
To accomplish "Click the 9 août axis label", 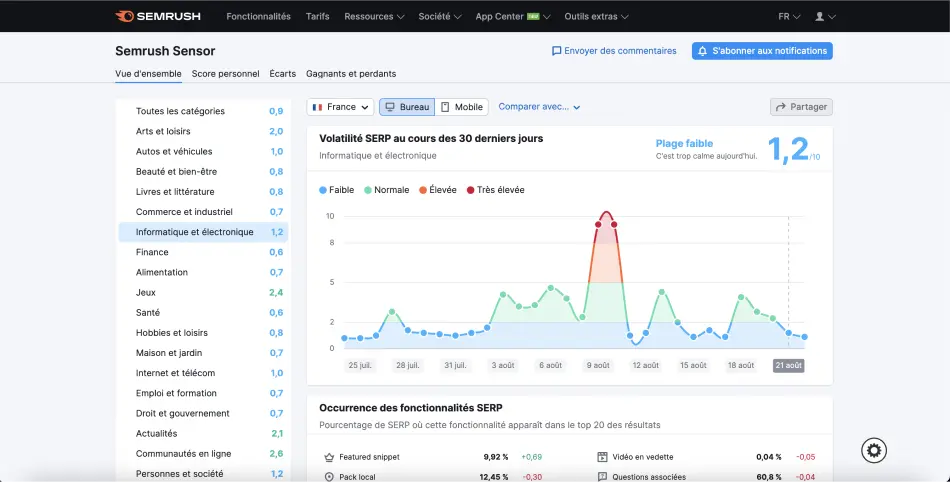I will click(x=598, y=365).
